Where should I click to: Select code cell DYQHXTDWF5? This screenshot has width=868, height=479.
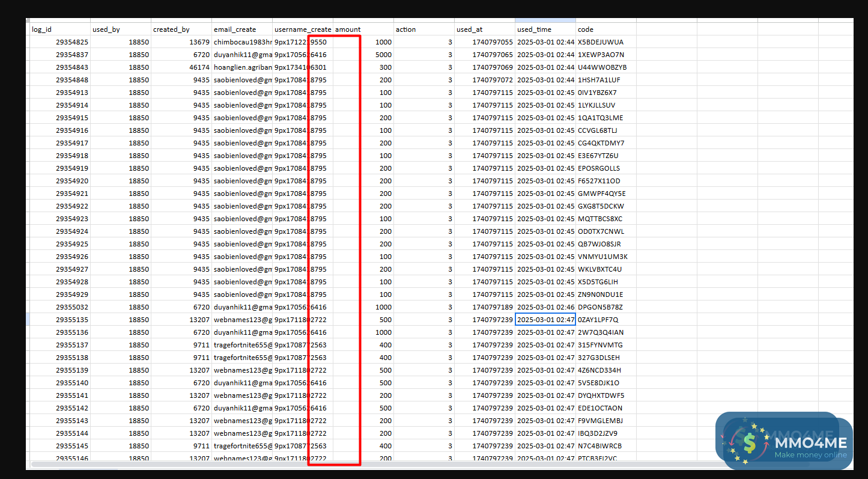tap(606, 395)
